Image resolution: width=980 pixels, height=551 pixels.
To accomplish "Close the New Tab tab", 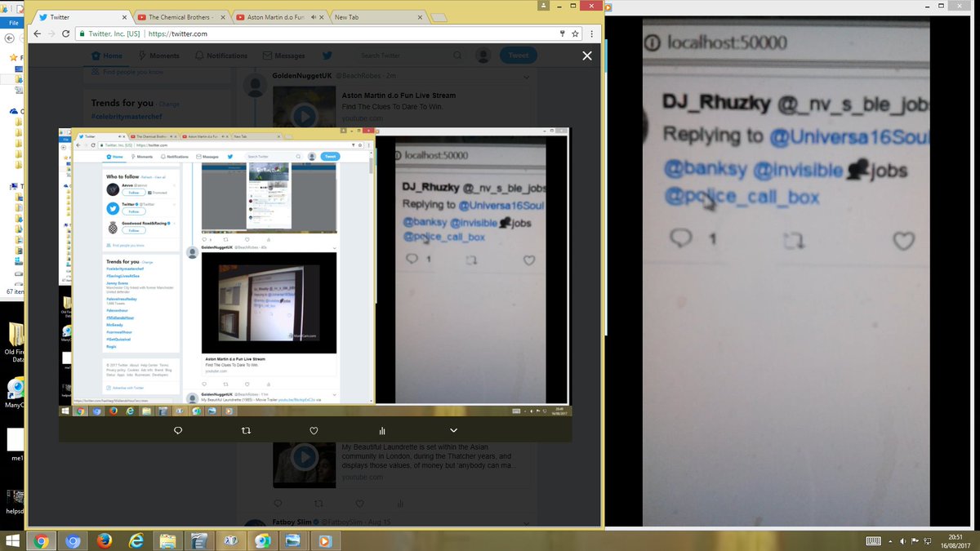I will click(x=419, y=16).
